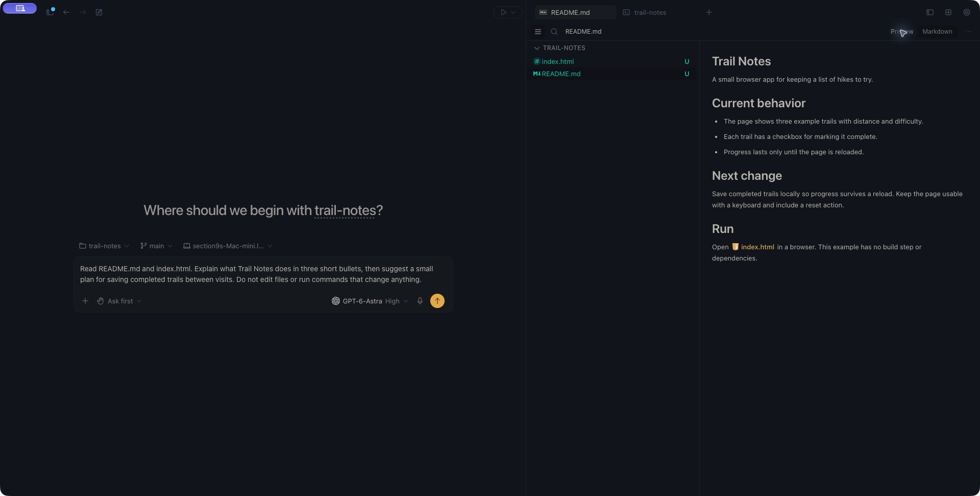
Task: Click the purple screen-share pill icon
Action: pos(20,8)
